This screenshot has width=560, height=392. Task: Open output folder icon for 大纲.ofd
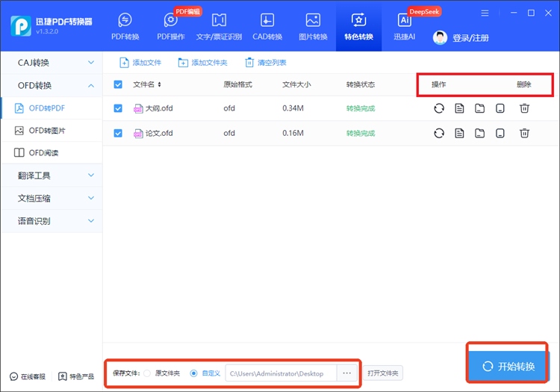pos(479,108)
